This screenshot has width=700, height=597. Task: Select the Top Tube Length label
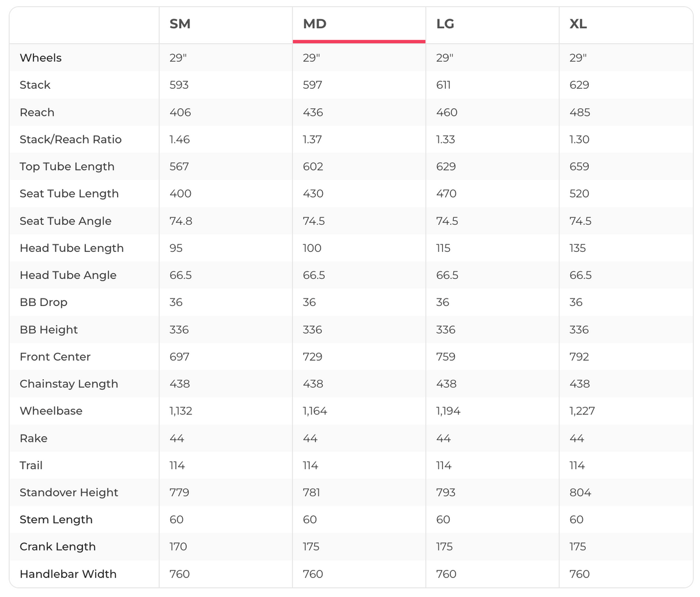click(x=67, y=167)
